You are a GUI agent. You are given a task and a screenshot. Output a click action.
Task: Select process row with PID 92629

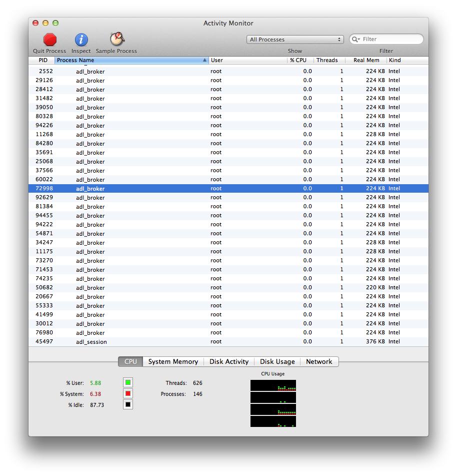tap(228, 197)
